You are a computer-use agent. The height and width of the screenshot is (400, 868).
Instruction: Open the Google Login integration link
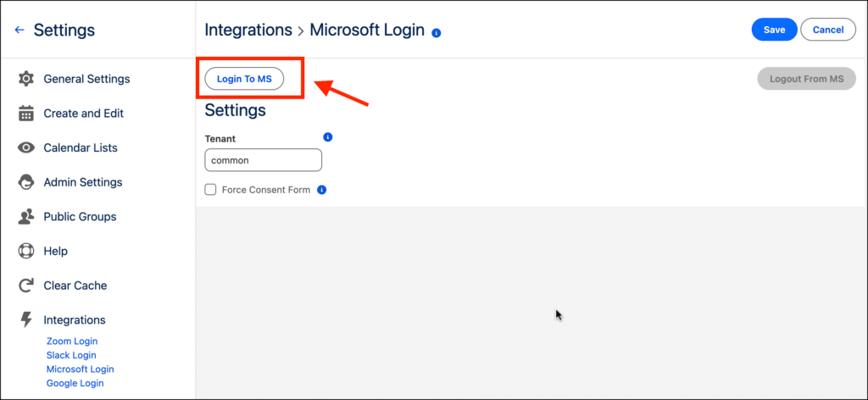click(75, 383)
